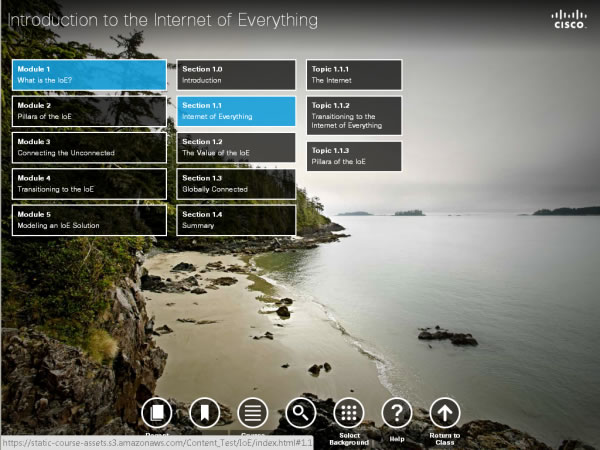Open Module 2 Pillars of the IoE
The width and height of the screenshot is (600, 450).
click(x=89, y=111)
